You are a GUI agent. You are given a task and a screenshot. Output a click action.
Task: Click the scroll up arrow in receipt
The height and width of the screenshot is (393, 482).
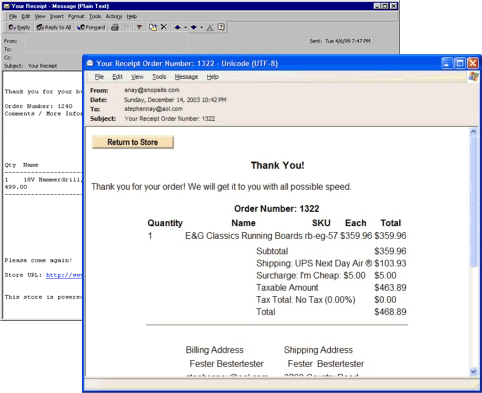[x=473, y=132]
